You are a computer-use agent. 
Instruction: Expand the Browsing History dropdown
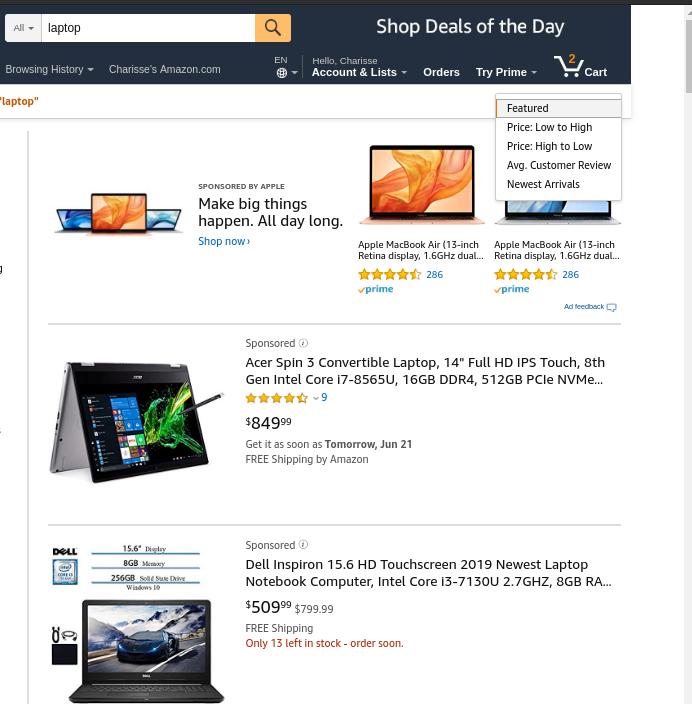pos(49,69)
